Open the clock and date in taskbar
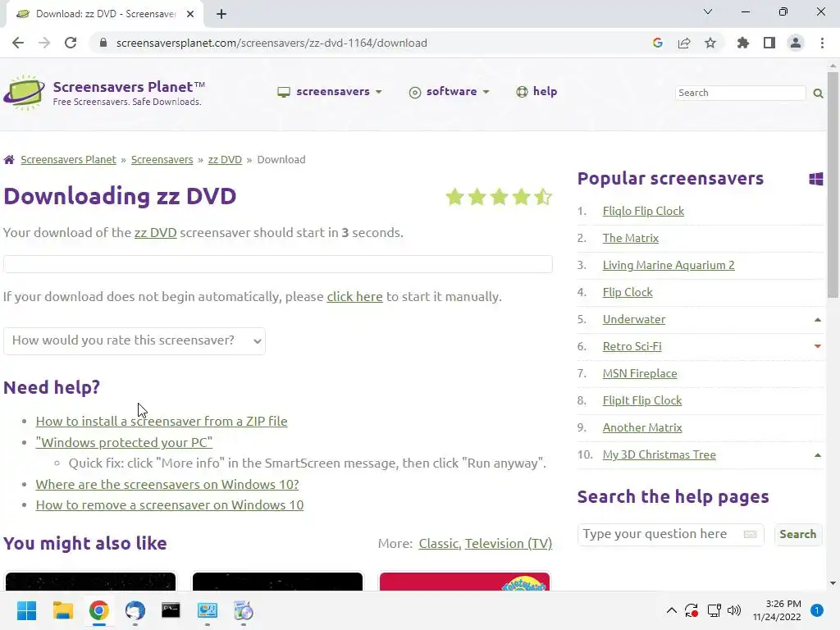Screen dimensions: 840x630 coord(777,610)
